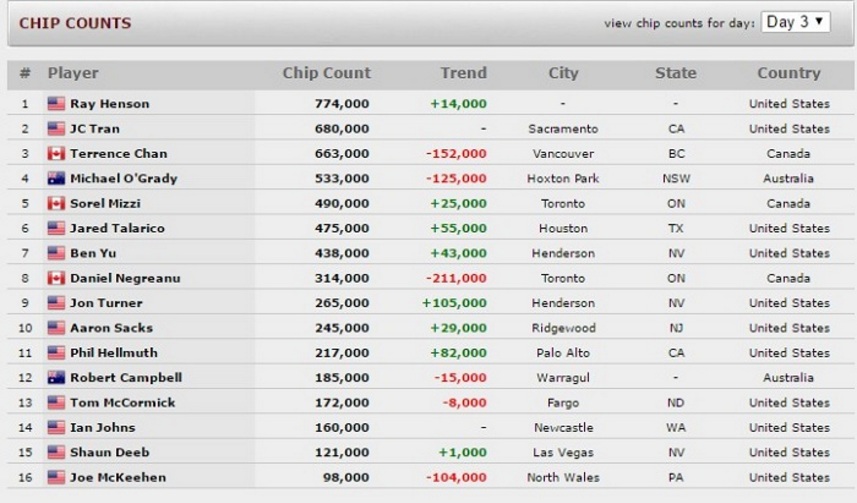Open Ian Johns player link
The width and height of the screenshot is (857, 503).
pyautogui.click(x=104, y=428)
